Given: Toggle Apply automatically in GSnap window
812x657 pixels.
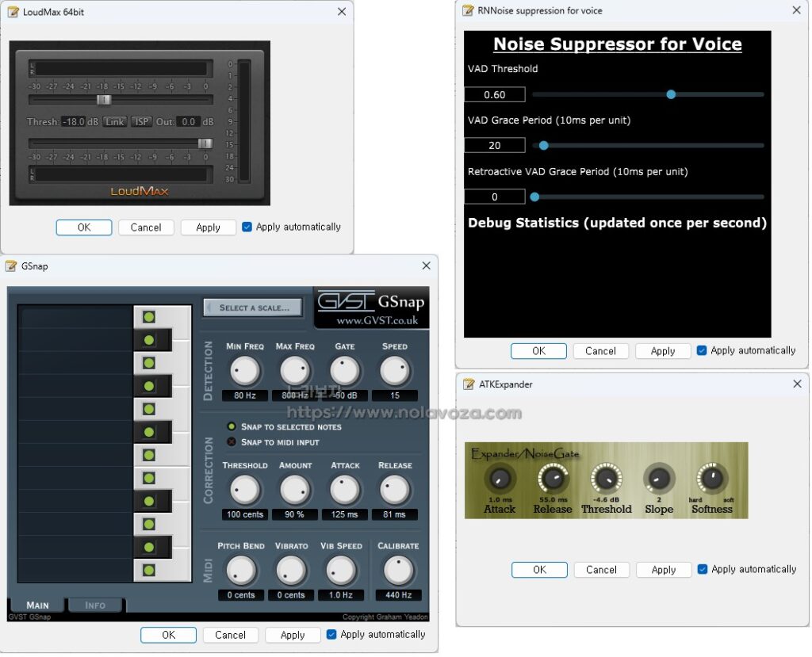Looking at the screenshot, I should 331,635.
